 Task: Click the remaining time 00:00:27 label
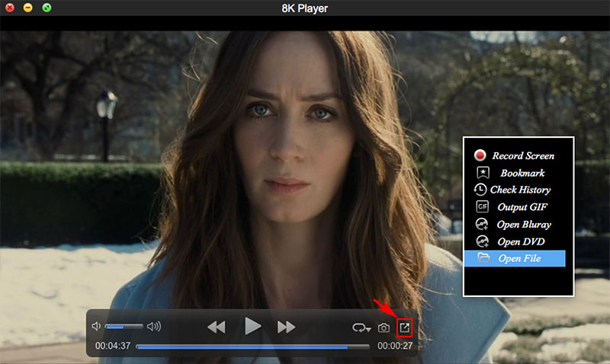(395, 346)
